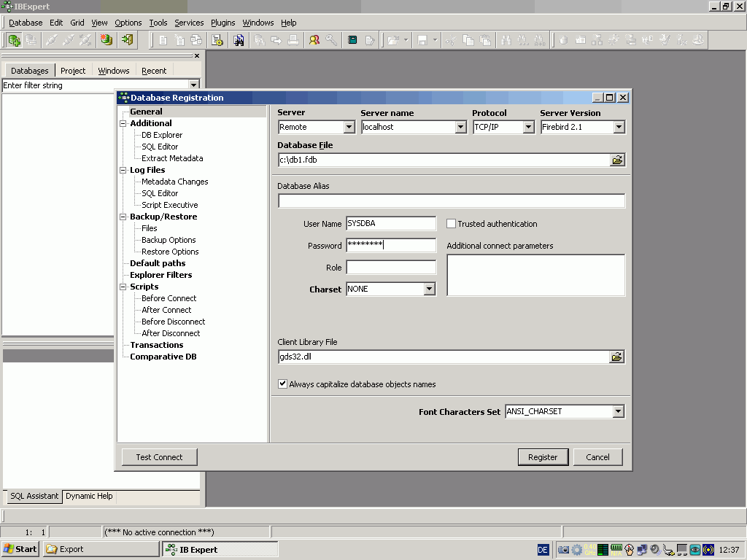Select Transactions in the tree
Image resolution: width=747 pixels, height=560 pixels.
[x=157, y=345]
